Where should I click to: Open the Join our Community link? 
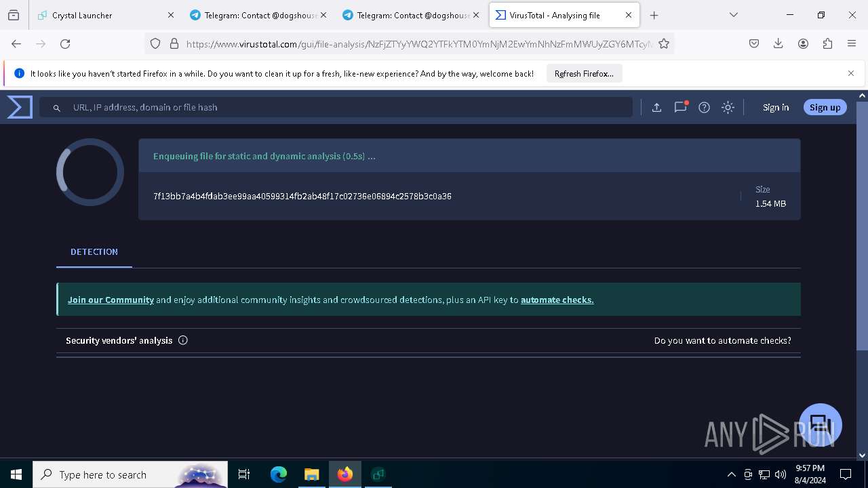[111, 300]
